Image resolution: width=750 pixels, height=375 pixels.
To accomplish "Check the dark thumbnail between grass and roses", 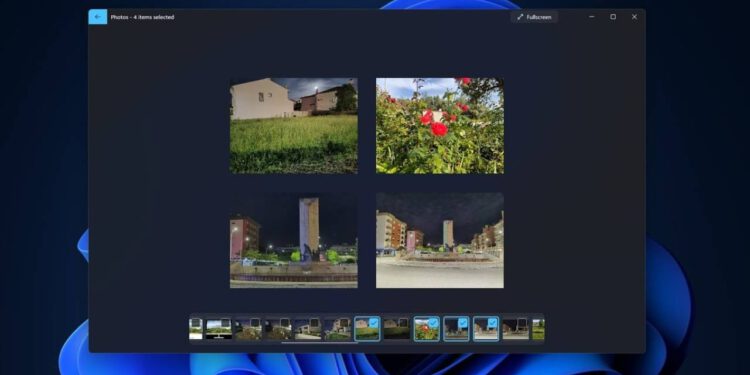I will 403,323.
